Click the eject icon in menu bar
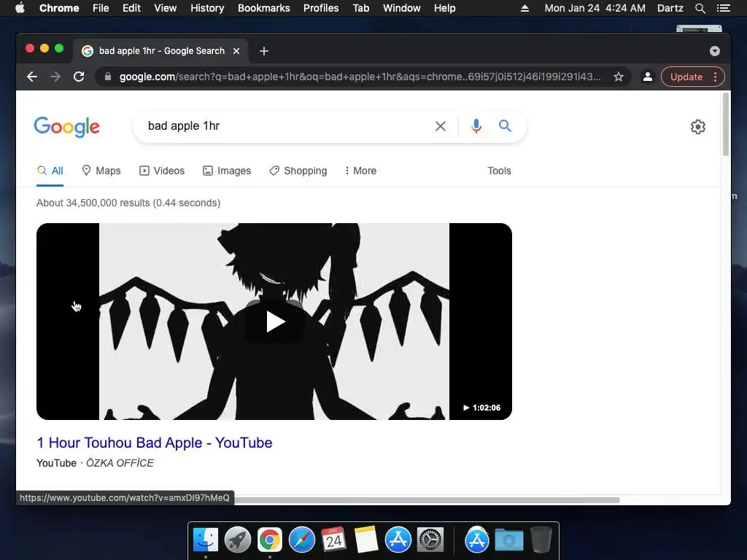747x560 pixels. tap(525, 8)
